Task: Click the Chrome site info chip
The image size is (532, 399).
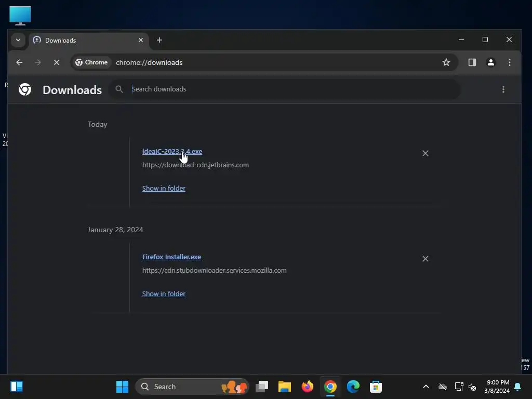Action: tap(91, 62)
